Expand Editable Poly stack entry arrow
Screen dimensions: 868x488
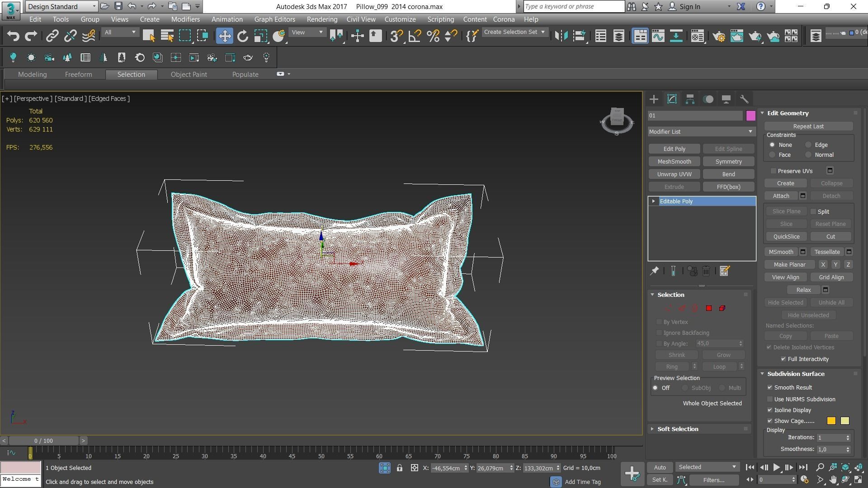(654, 202)
